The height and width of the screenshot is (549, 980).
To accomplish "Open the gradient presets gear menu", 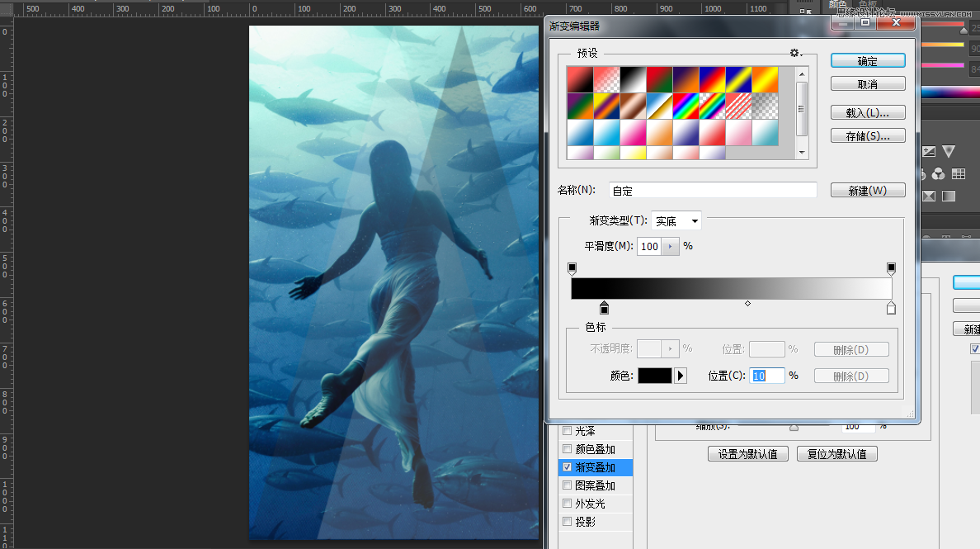I will click(794, 53).
